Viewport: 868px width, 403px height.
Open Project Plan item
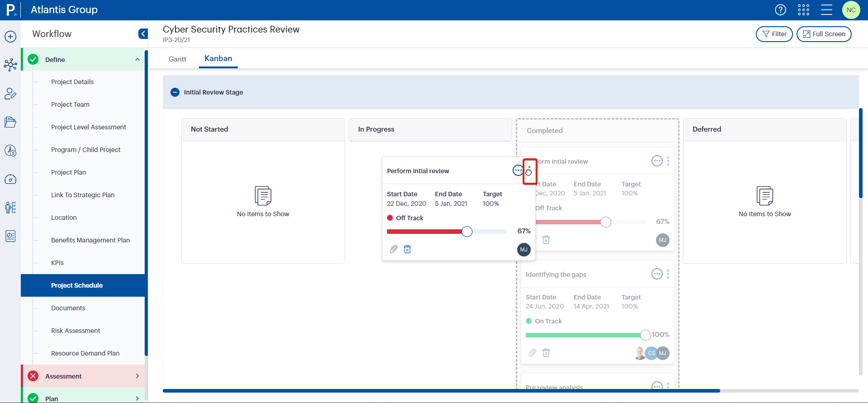68,172
